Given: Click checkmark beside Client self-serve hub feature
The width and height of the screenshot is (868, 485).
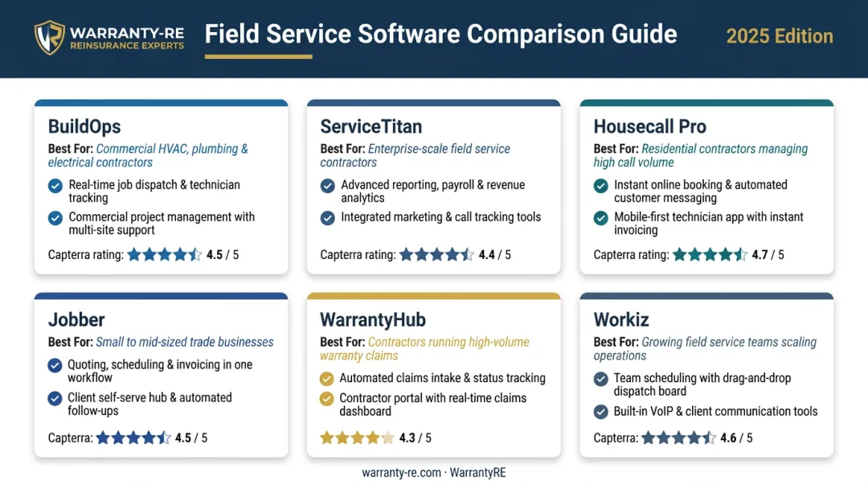Looking at the screenshot, I should tap(55, 398).
